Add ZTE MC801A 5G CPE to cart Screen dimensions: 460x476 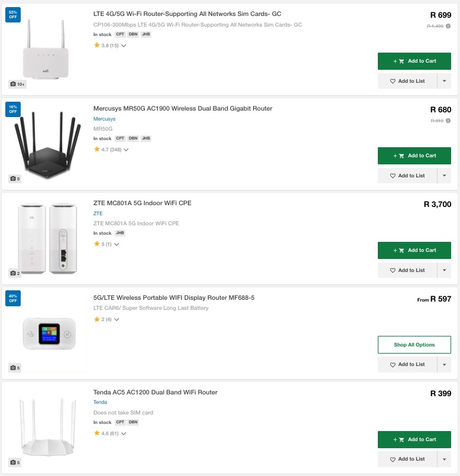tap(414, 250)
